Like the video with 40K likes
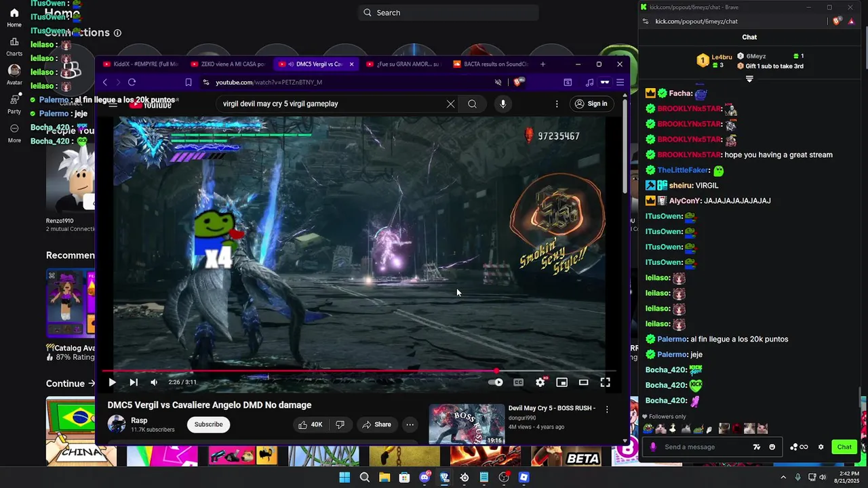The height and width of the screenshot is (488, 868). click(x=311, y=424)
